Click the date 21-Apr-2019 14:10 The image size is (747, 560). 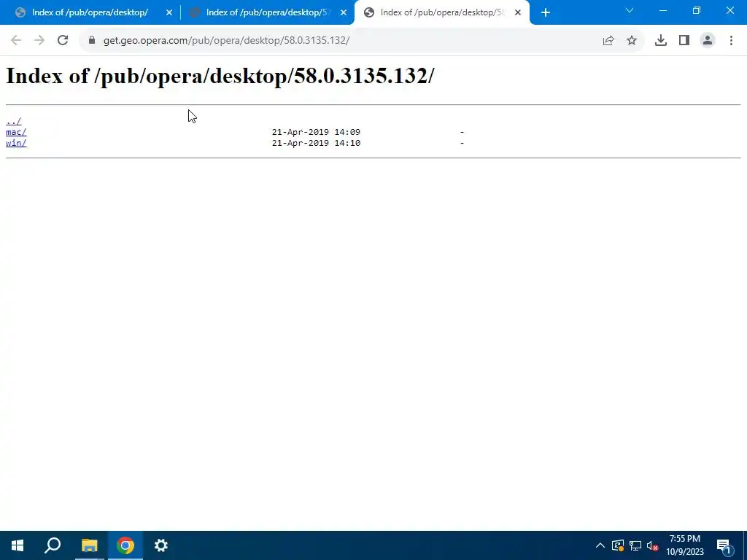click(316, 143)
